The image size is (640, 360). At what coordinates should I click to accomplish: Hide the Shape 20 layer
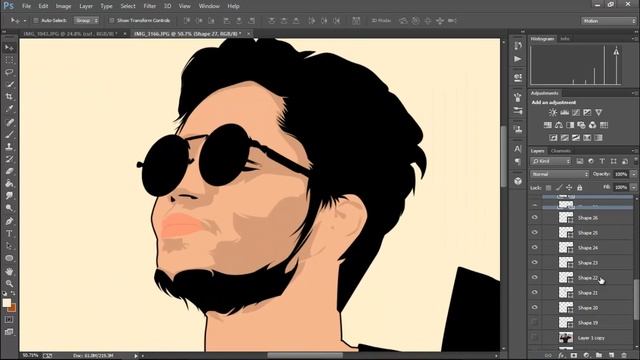point(535,307)
